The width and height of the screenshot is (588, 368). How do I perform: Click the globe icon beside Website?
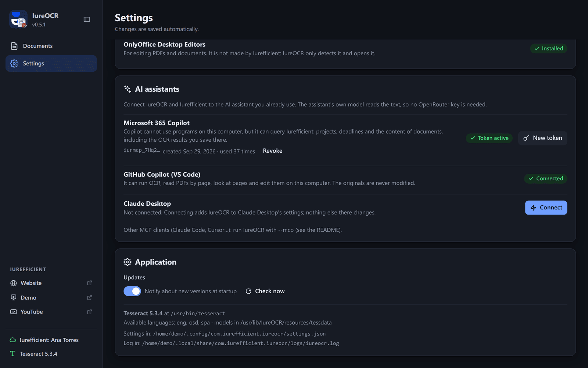pyautogui.click(x=14, y=283)
